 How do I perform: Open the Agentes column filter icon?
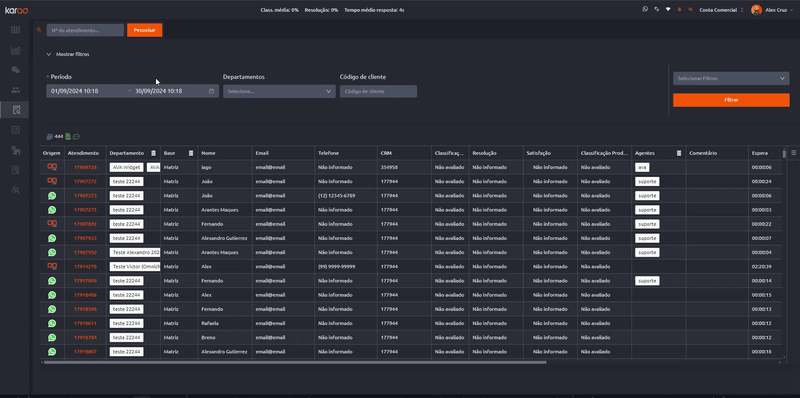pos(679,153)
